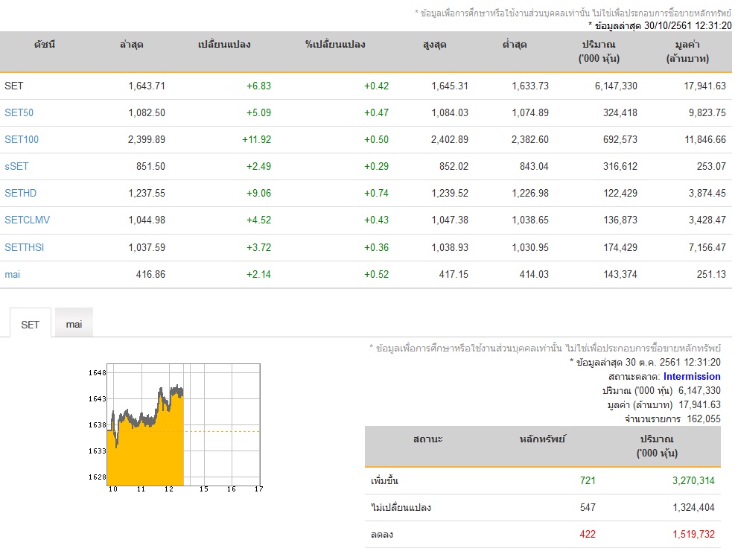Open the mai index link in table

click(x=12, y=274)
